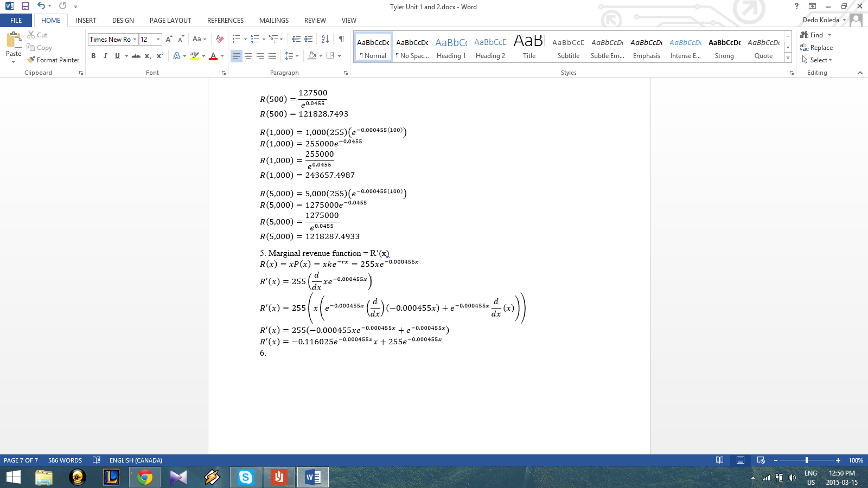Toggle Center paragraph alignment
This screenshot has height=488, width=868.
[248, 56]
